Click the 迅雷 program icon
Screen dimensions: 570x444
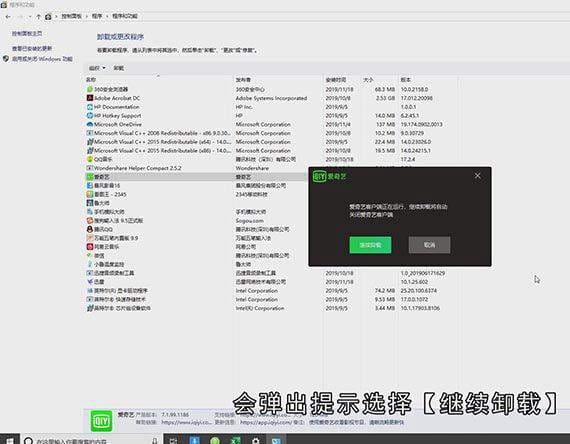coord(90,281)
